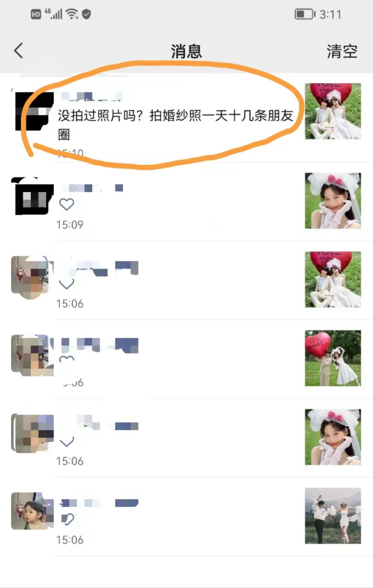The width and height of the screenshot is (373, 588).
Task: Tap the 15:10 timestamp of the comment
Action: tap(70, 153)
